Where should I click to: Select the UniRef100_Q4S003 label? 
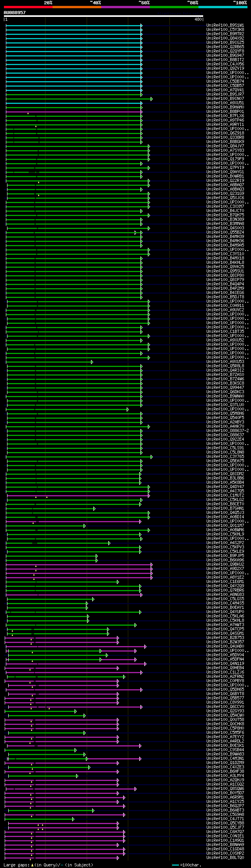(225, 228)
